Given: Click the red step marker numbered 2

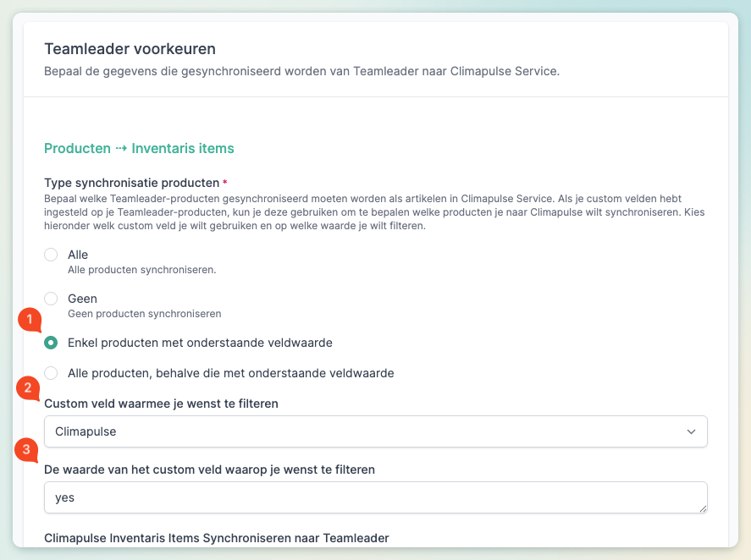Looking at the screenshot, I should 28,388.
